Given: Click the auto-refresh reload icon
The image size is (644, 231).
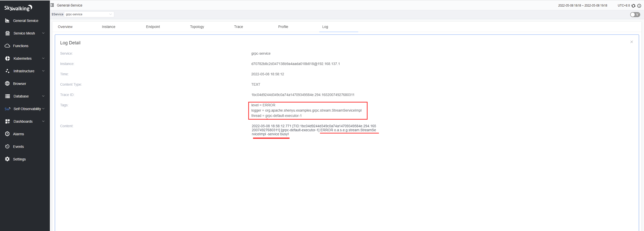Looking at the screenshot, I should (x=633, y=6).
